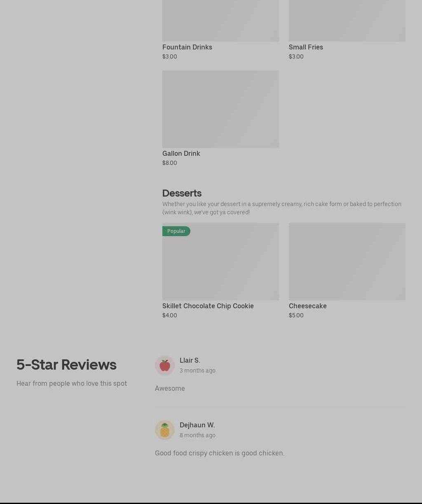Open the Cheesecake item image

[x=347, y=262]
